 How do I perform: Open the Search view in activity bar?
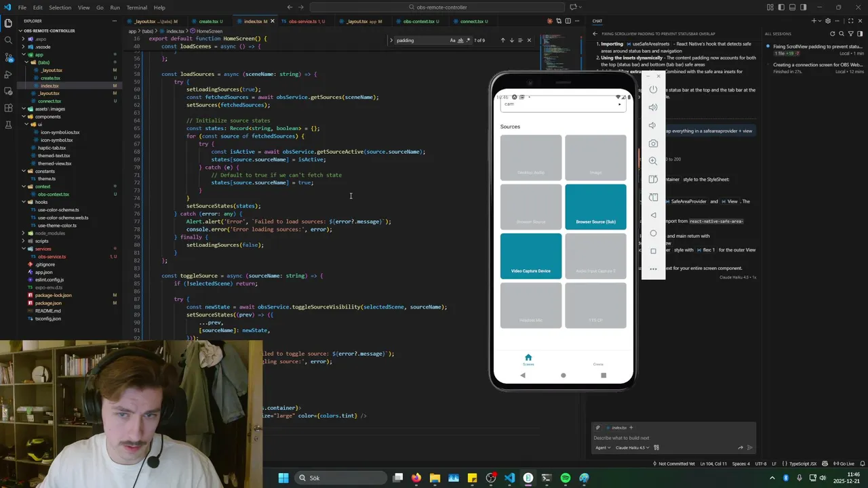click(8, 40)
